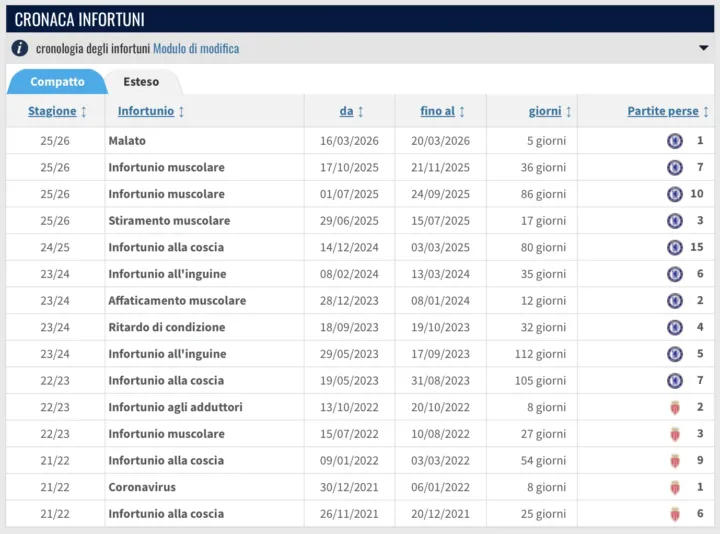Expand the dropdown arrow in the info bar

(703, 48)
